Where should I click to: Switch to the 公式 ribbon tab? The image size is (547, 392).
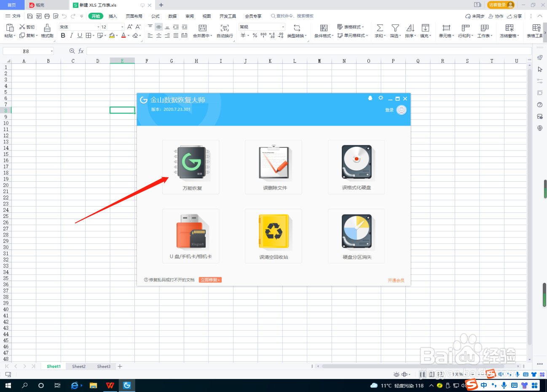point(156,16)
